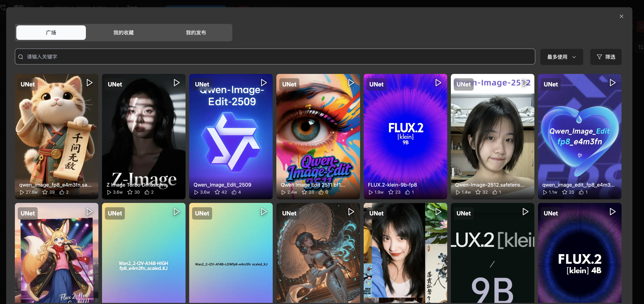Click play icon on Qwen Image Edit 2511 card
Viewport: 644px width, 304px height.
point(351,83)
